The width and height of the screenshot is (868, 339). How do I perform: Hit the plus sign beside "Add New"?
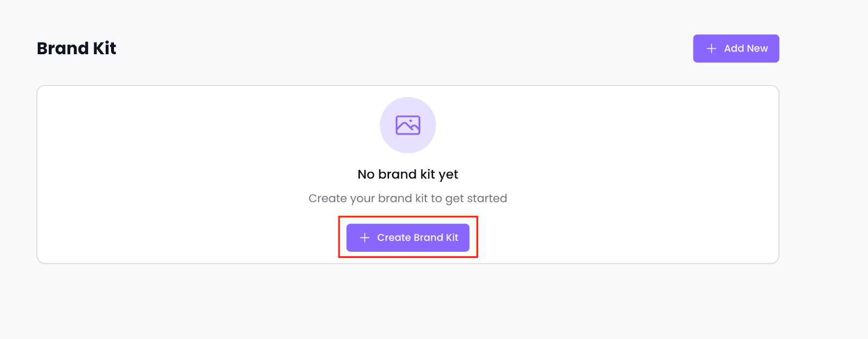click(711, 48)
